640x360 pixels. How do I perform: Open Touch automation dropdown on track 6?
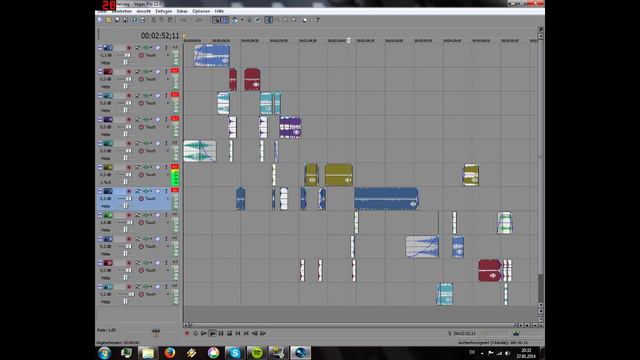click(168, 175)
